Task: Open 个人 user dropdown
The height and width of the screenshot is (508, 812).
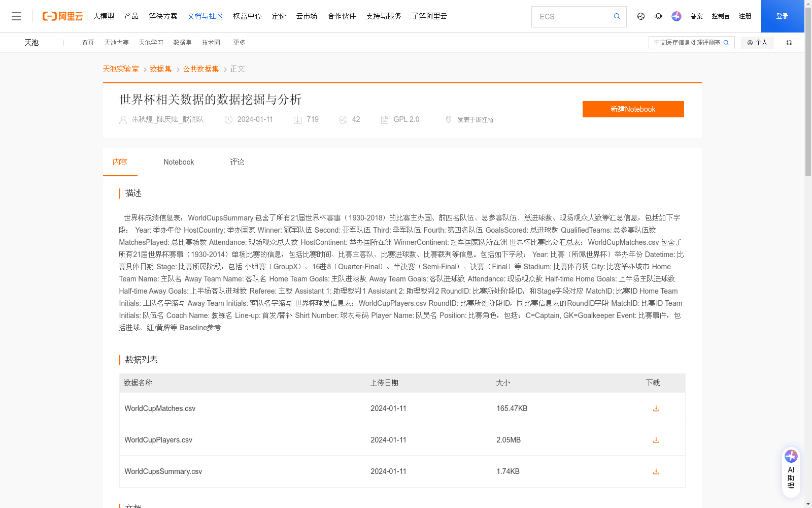Action: pyautogui.click(x=757, y=43)
